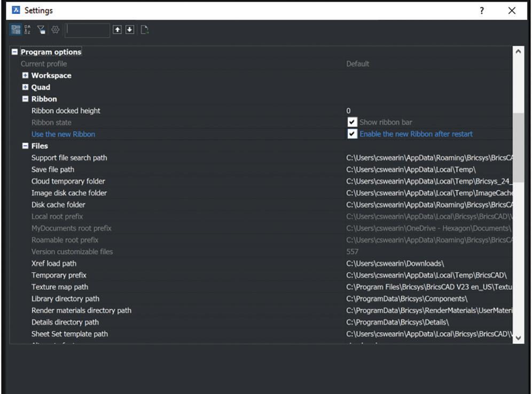The width and height of the screenshot is (532, 394).
Task: Switch to the categorized view icon
Action: [x=15, y=30]
